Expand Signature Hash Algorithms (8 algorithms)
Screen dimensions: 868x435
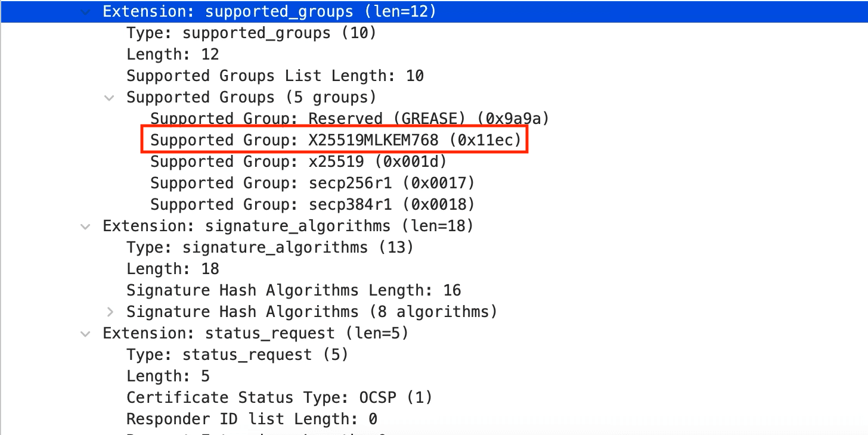pyautogui.click(x=109, y=312)
